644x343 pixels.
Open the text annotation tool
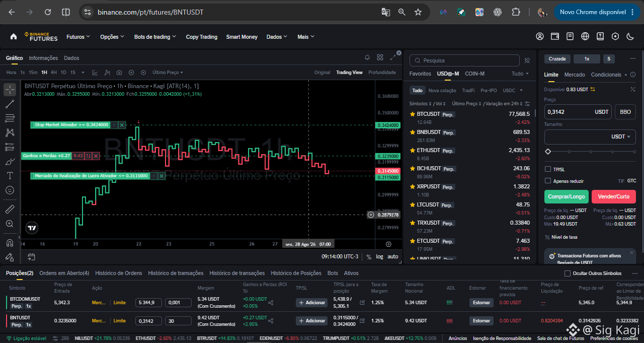(10, 176)
